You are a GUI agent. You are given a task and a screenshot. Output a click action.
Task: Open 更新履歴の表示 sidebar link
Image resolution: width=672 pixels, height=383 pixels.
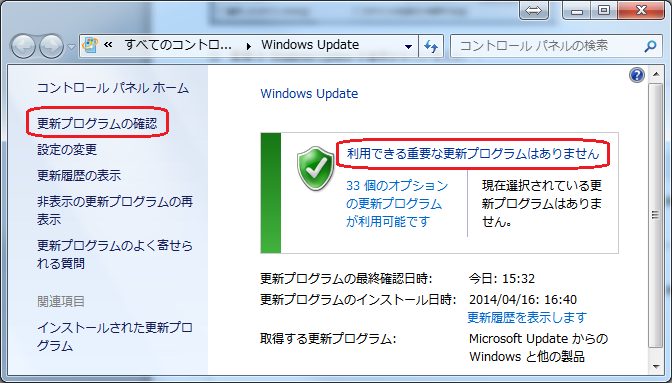(x=79, y=175)
